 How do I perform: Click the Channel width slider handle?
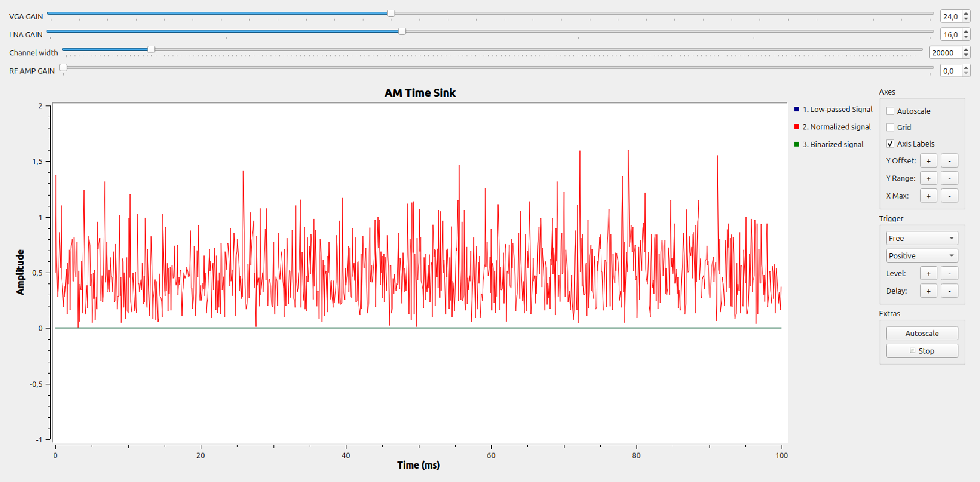tap(150, 50)
